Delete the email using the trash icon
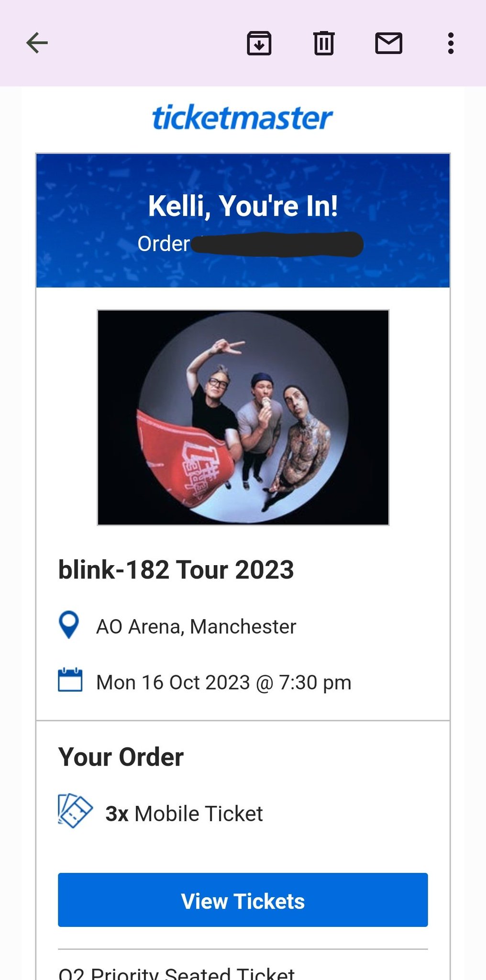Viewport: 486px width, 980px height. click(324, 43)
